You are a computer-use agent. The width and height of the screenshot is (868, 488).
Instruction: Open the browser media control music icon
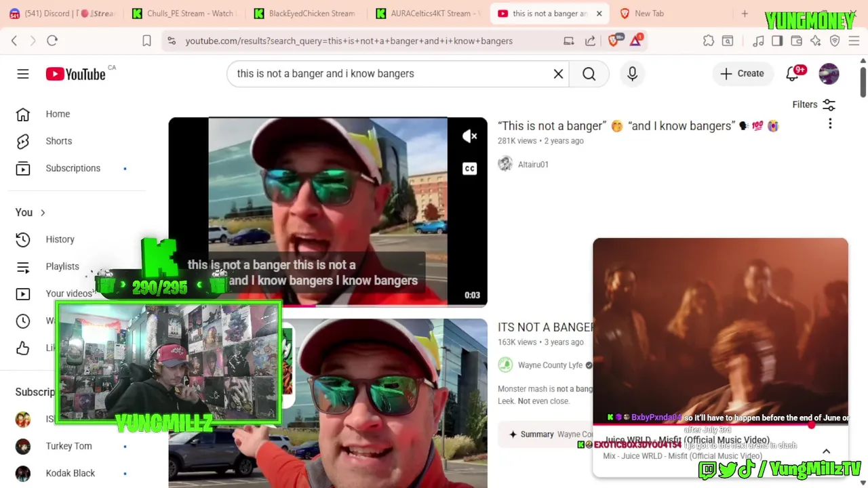(x=758, y=41)
